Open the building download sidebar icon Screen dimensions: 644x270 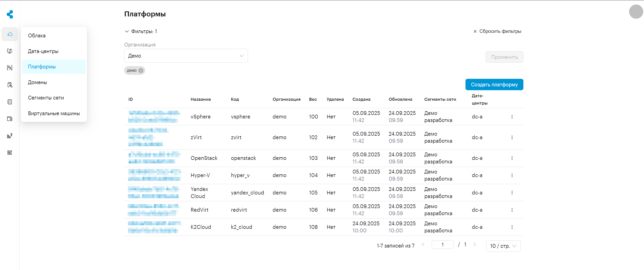pyautogui.click(x=10, y=136)
